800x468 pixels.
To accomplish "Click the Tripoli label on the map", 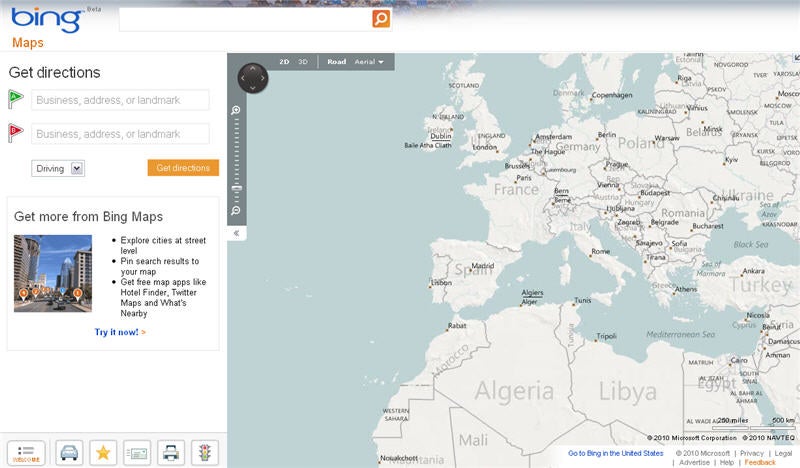I will [x=607, y=336].
